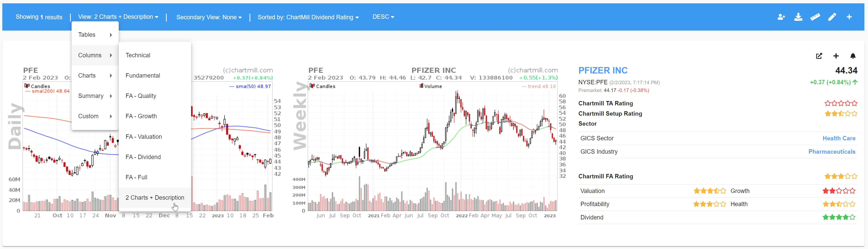Screen dimensions: 868x249
Task: Click the Growth rating stars
Action: pyautogui.click(x=839, y=191)
